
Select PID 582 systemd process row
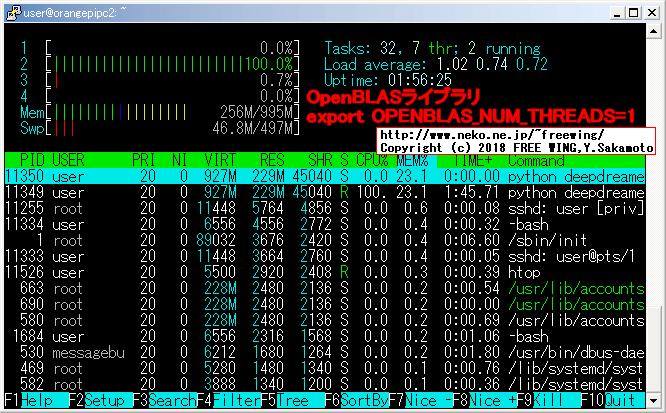pyautogui.click(x=325, y=385)
